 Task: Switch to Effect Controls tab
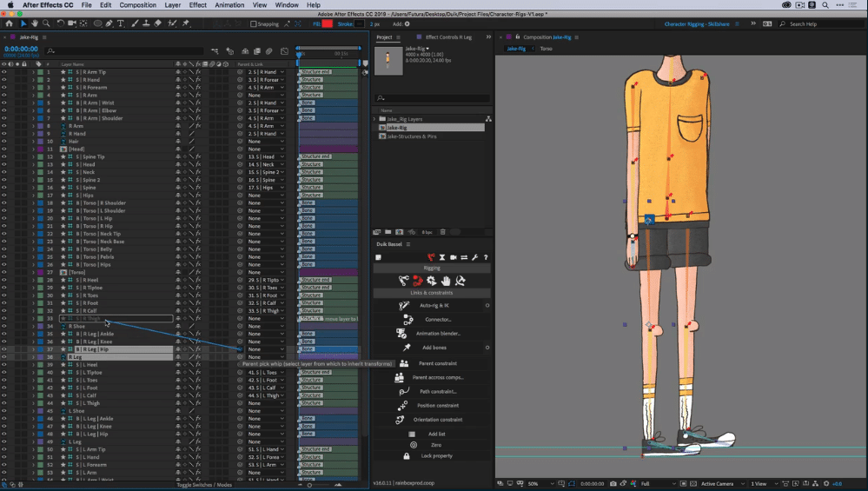tap(447, 37)
